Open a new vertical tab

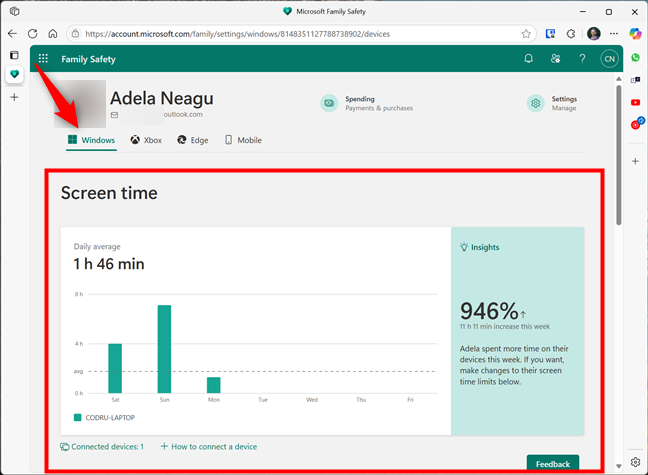pos(14,98)
